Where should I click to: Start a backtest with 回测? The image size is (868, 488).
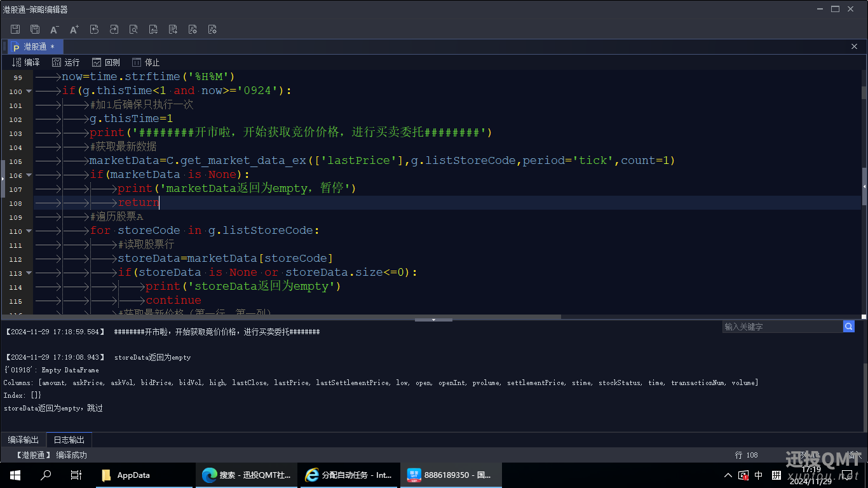click(106, 62)
